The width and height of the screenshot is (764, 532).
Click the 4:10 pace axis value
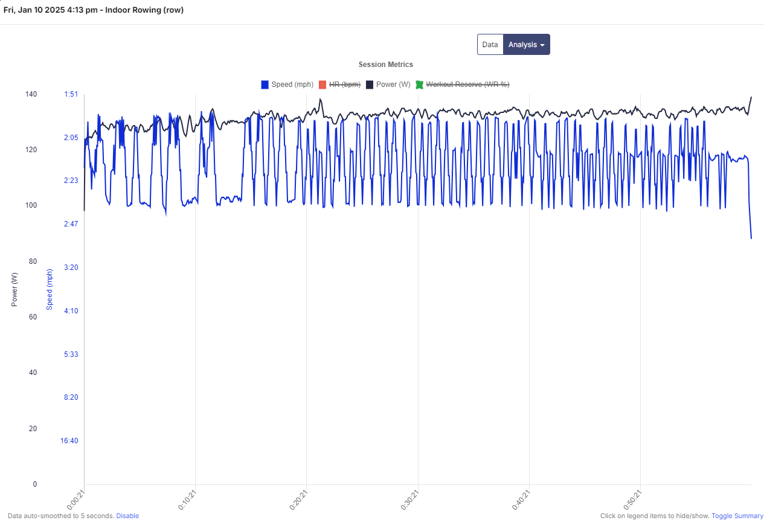pos(71,311)
